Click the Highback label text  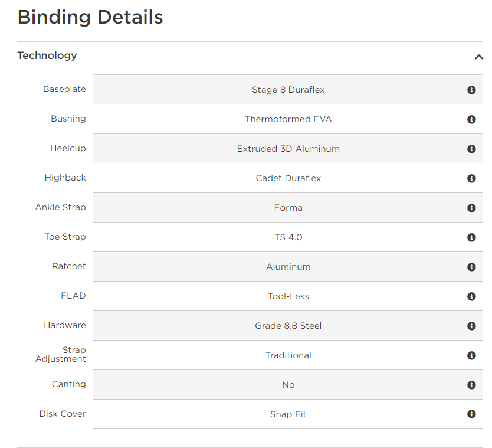coord(65,178)
